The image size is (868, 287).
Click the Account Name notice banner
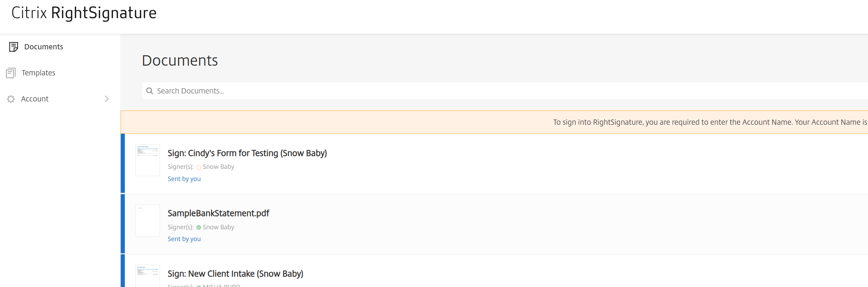tap(494, 122)
